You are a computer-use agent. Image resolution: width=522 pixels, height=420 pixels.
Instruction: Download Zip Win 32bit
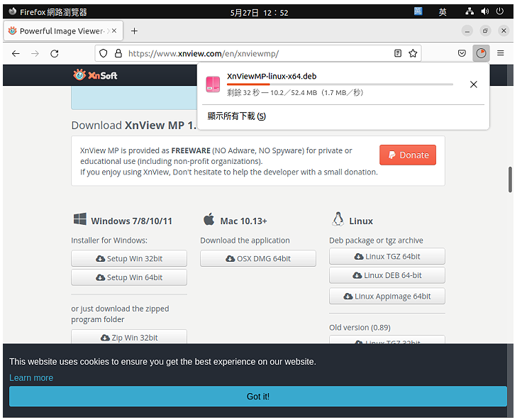tap(129, 337)
